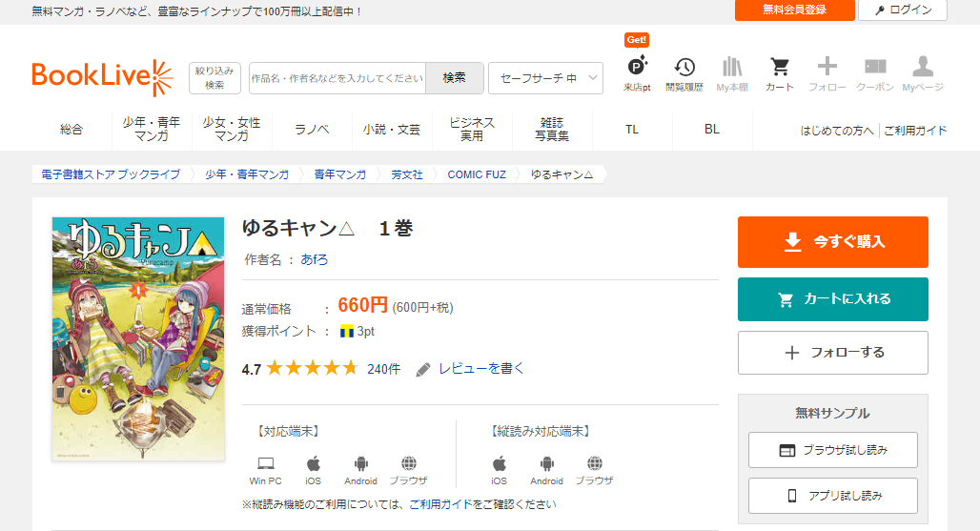
Task: Click the search input field
Action: click(x=337, y=78)
